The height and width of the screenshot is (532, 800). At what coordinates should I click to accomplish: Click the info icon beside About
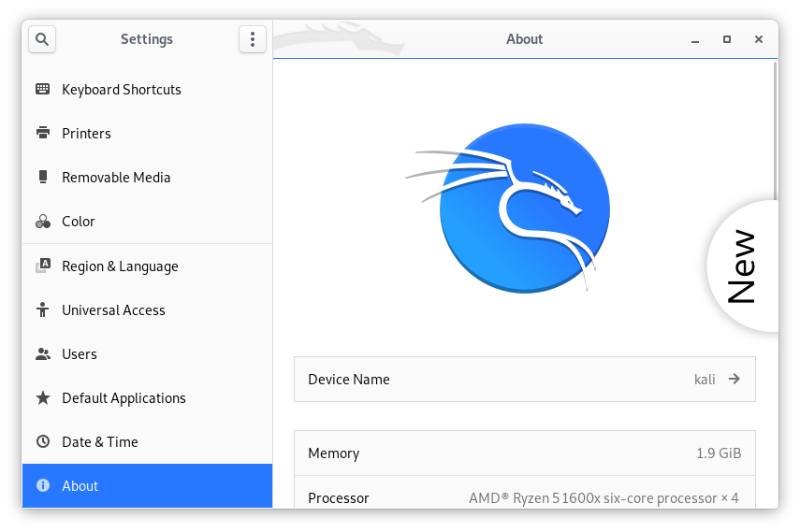click(x=43, y=485)
